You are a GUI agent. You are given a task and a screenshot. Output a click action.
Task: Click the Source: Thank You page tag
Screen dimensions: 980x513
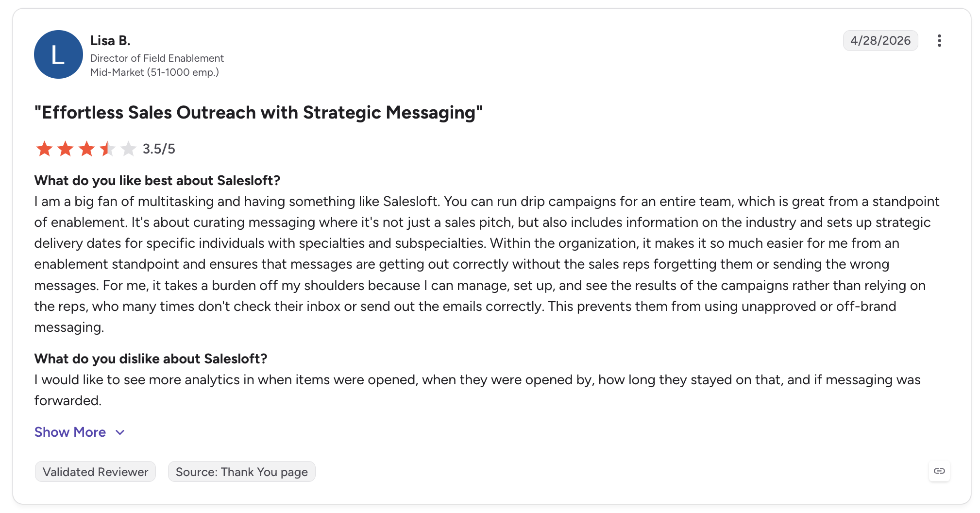tap(241, 472)
